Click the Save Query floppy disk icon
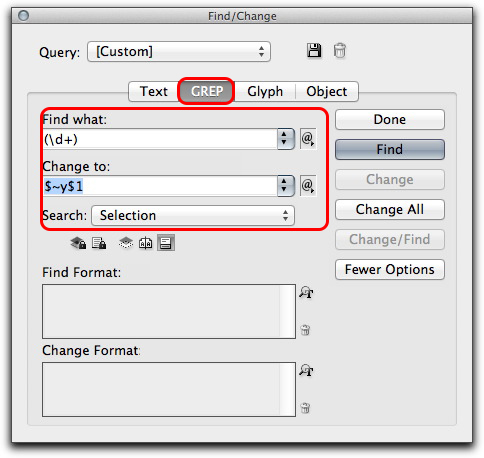Viewport: 484px width, 458px height. (x=314, y=51)
